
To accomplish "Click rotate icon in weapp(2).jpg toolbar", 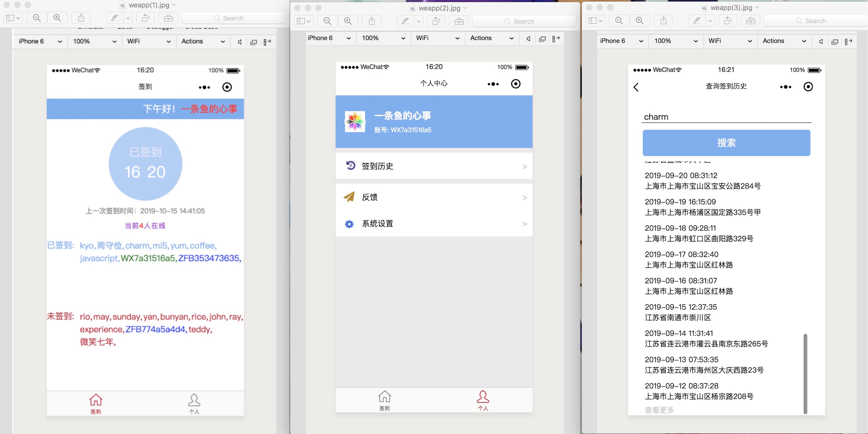I will click(x=436, y=21).
